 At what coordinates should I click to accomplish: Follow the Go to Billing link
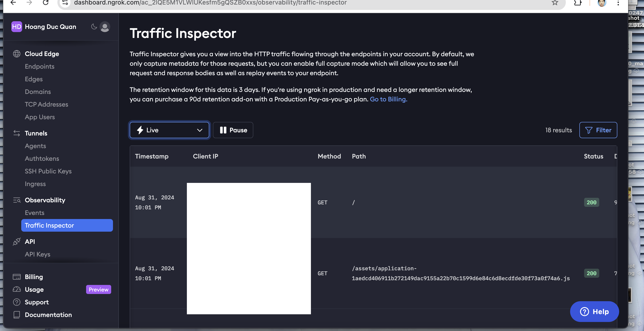click(x=388, y=99)
